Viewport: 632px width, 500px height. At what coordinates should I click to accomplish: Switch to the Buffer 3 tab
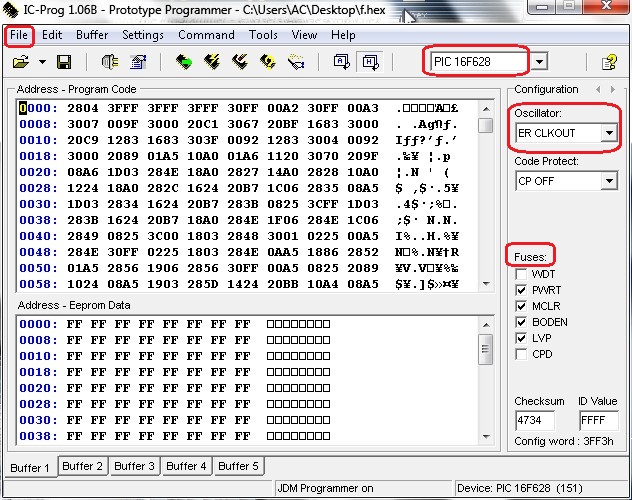[134, 466]
